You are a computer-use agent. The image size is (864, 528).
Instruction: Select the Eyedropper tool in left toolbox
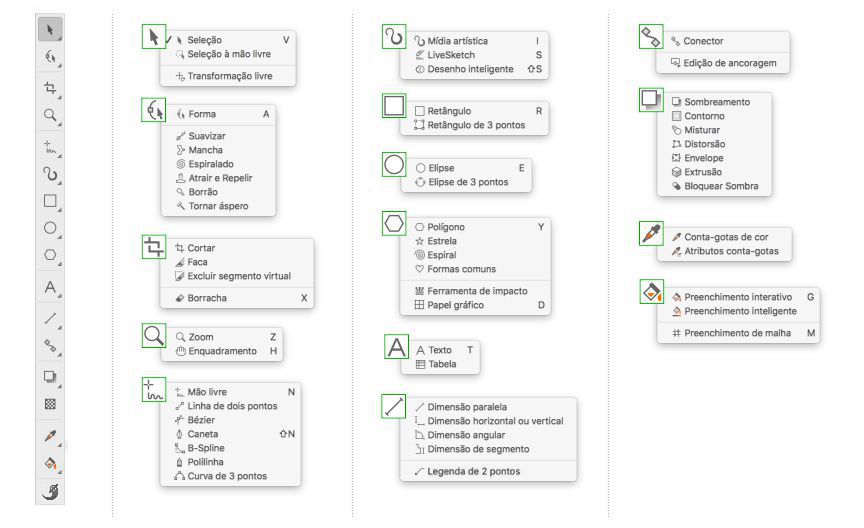click(48, 436)
